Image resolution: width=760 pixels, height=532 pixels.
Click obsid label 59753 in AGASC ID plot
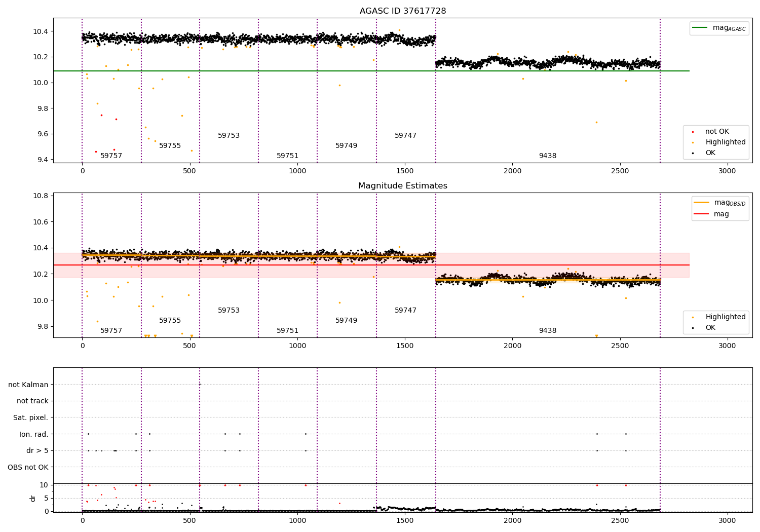coord(229,136)
